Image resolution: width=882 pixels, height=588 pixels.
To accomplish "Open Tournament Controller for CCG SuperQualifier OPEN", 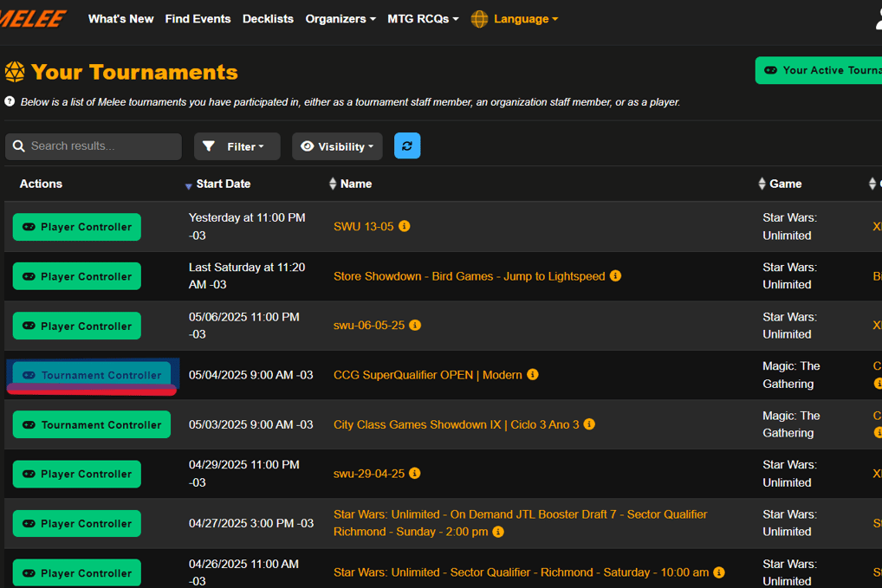I will tap(92, 375).
